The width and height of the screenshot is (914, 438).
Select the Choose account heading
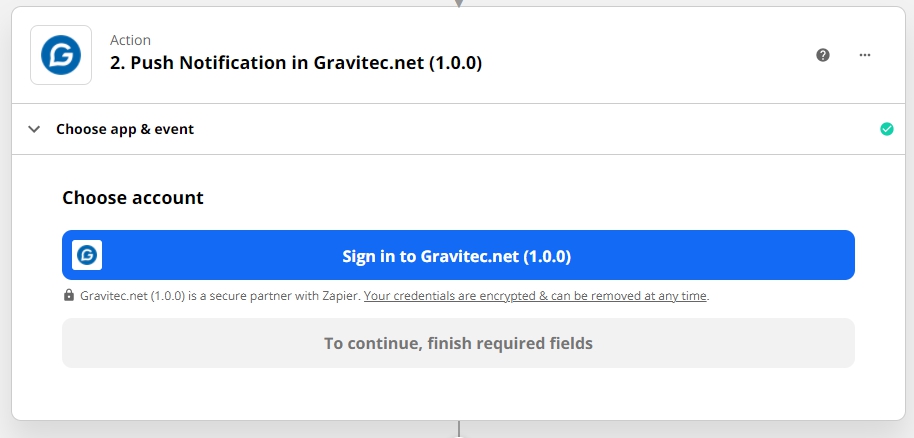(x=133, y=198)
